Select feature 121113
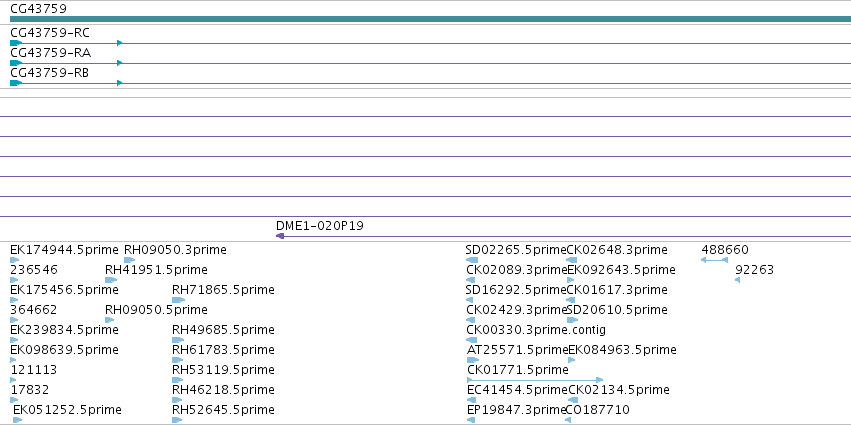 [34, 370]
